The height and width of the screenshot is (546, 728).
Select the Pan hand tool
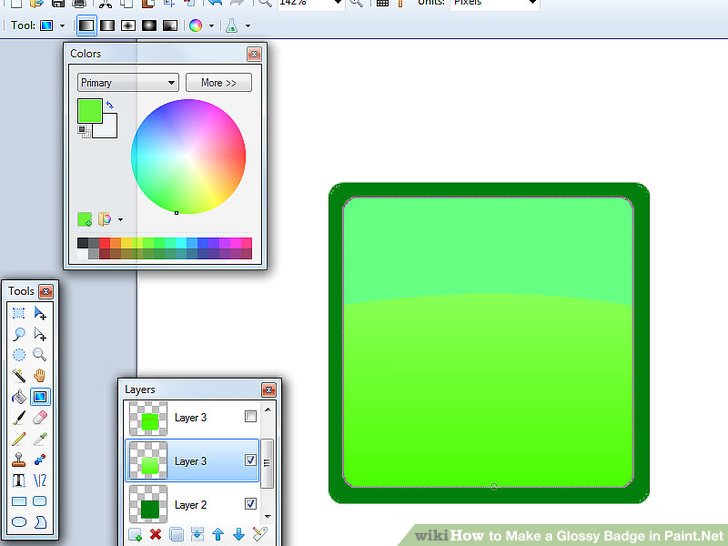[40, 376]
